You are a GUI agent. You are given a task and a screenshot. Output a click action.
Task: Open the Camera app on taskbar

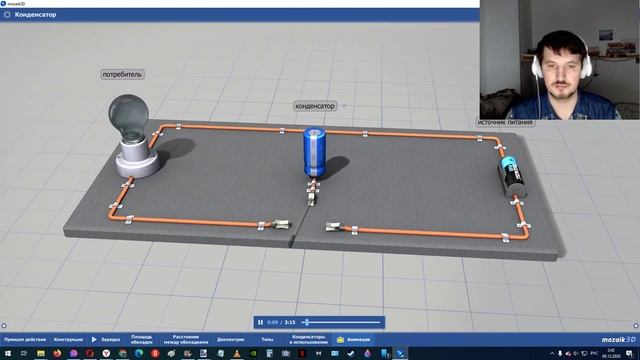(x=286, y=353)
